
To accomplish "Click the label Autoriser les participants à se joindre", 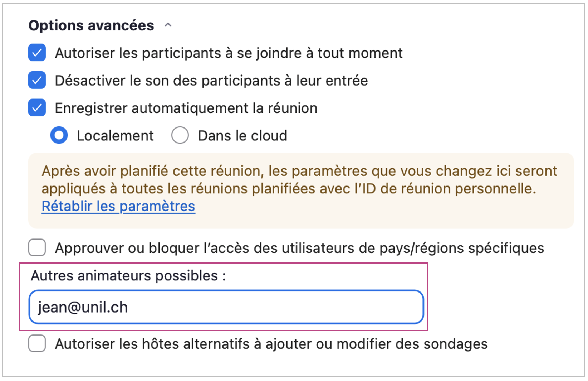I will pos(228,53).
